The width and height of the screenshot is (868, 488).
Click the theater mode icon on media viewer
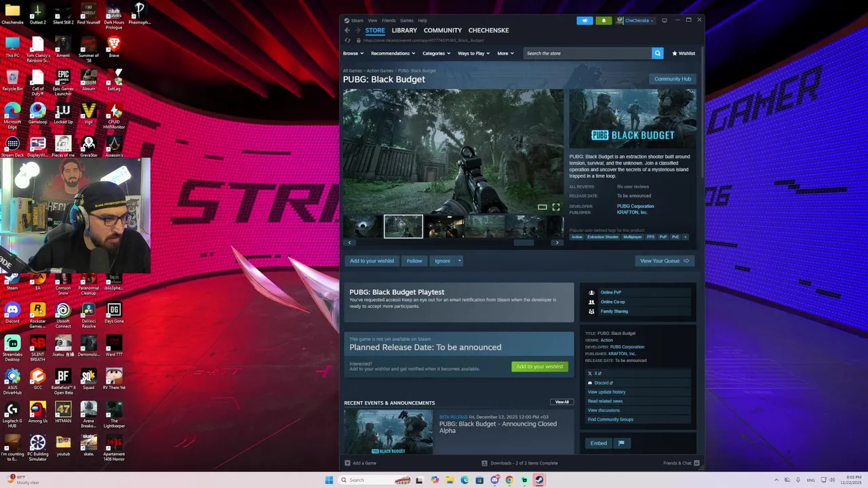click(x=542, y=207)
